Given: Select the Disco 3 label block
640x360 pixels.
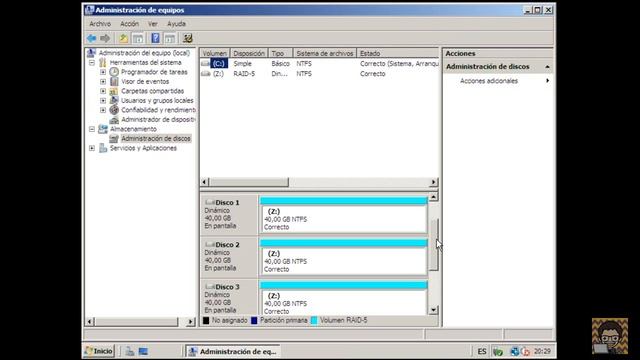Looking at the screenshot, I should tap(229, 298).
